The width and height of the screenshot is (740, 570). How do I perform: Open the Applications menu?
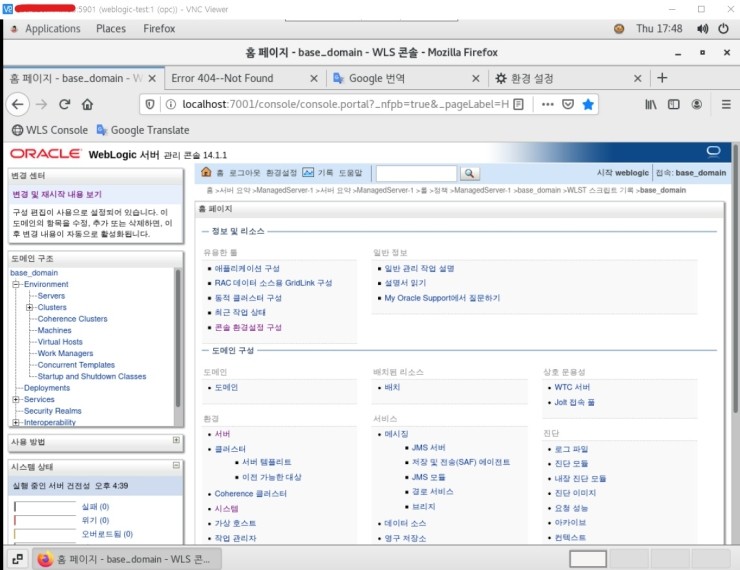53,29
